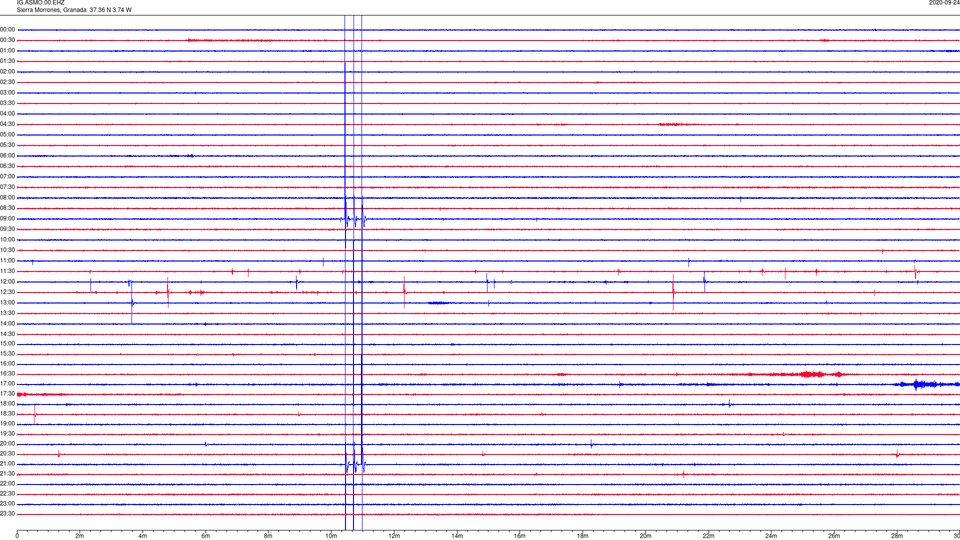Select the 00:30 time label
This screenshot has height=540, width=960.
[7, 40]
